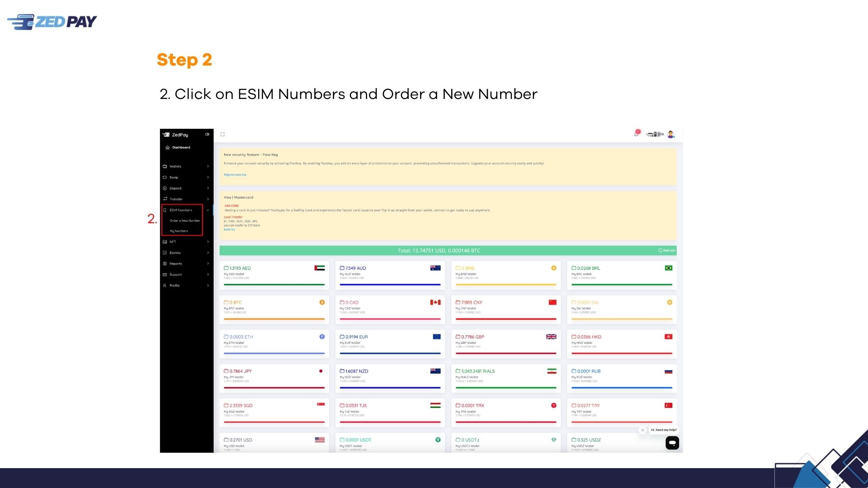868x488 pixels.
Task: Click the Ethereum icon on ETH wallet
Action: (x=322, y=337)
